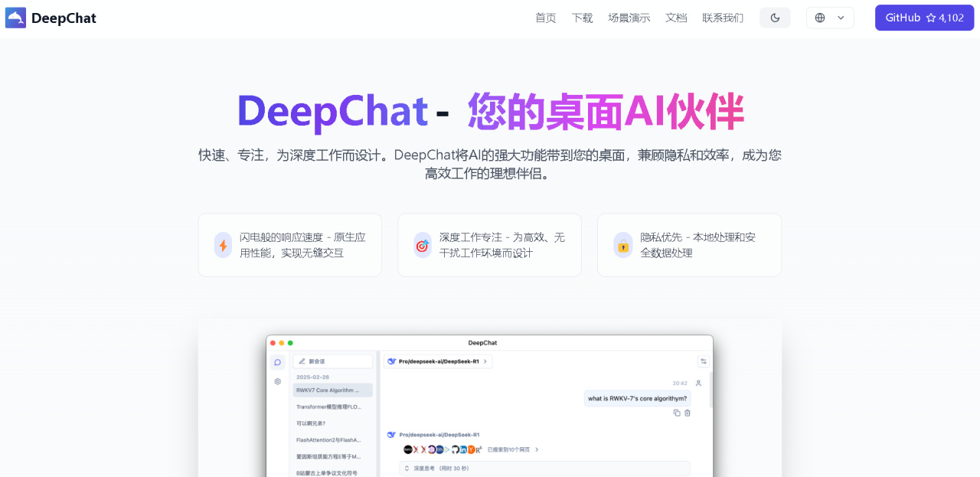Open the Pro/deepseek-ai/DeepSeek-R1 model selector button
980x477 pixels.
click(438, 361)
